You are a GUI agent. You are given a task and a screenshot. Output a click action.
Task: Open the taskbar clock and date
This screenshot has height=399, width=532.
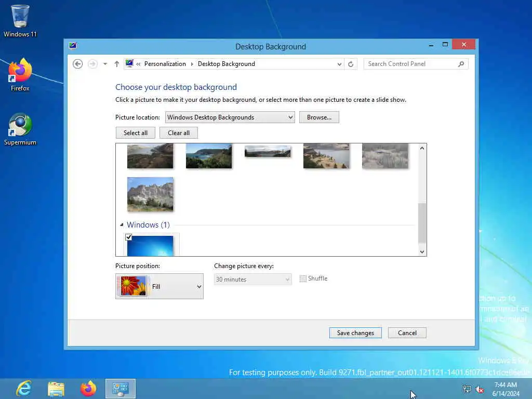click(x=506, y=389)
